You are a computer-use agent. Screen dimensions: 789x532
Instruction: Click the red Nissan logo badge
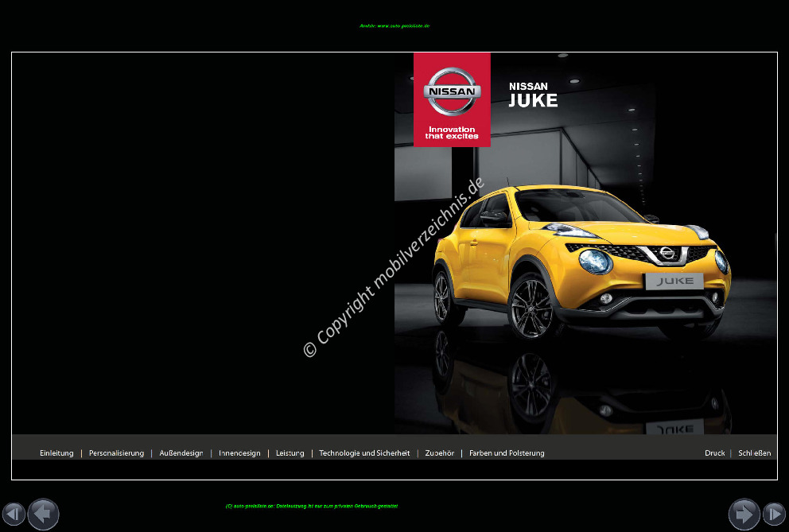click(452, 99)
